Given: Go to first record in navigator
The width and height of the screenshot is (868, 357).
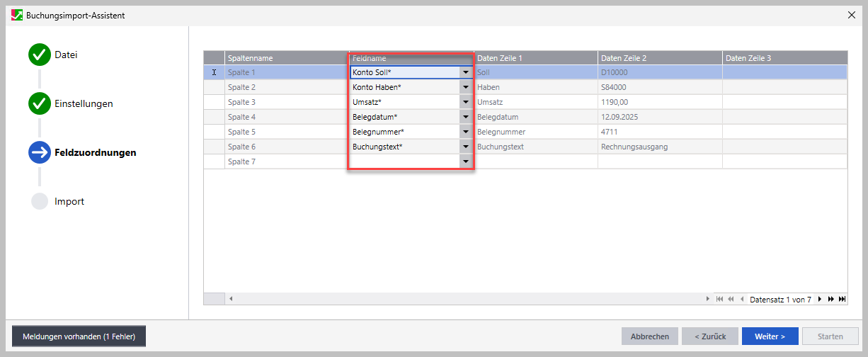Looking at the screenshot, I should point(720,299).
